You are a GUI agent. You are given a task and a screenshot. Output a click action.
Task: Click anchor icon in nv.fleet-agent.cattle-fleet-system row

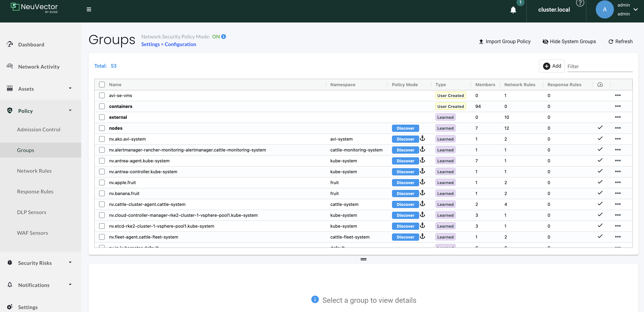(x=422, y=236)
